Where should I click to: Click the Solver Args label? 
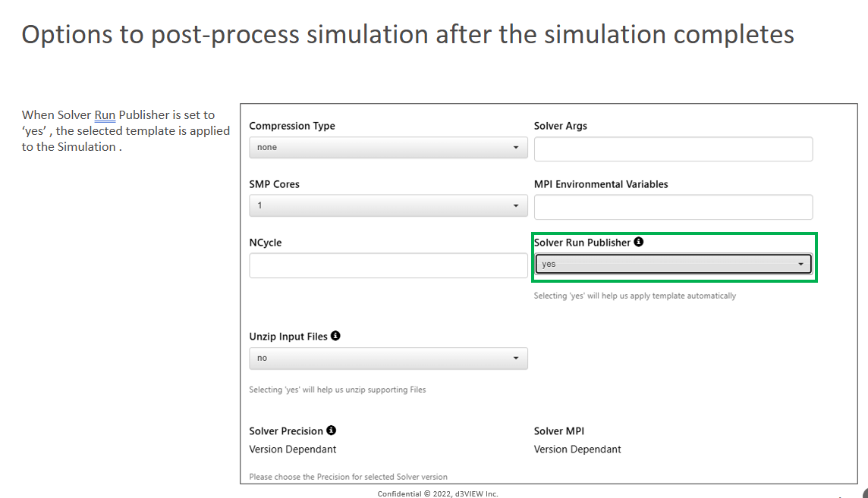click(x=560, y=126)
